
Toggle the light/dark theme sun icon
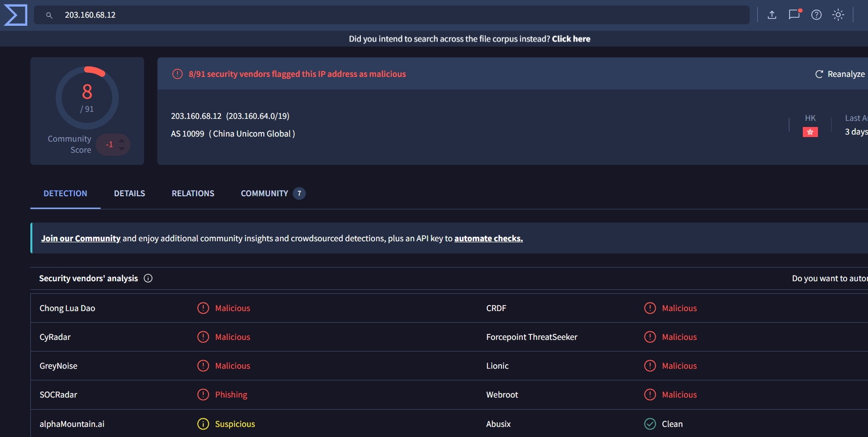click(x=838, y=15)
